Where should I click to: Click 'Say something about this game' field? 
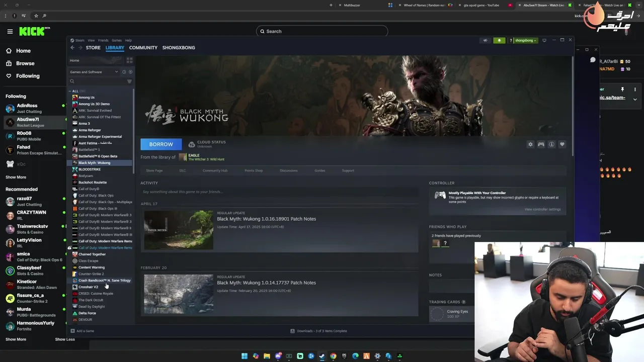click(x=279, y=192)
